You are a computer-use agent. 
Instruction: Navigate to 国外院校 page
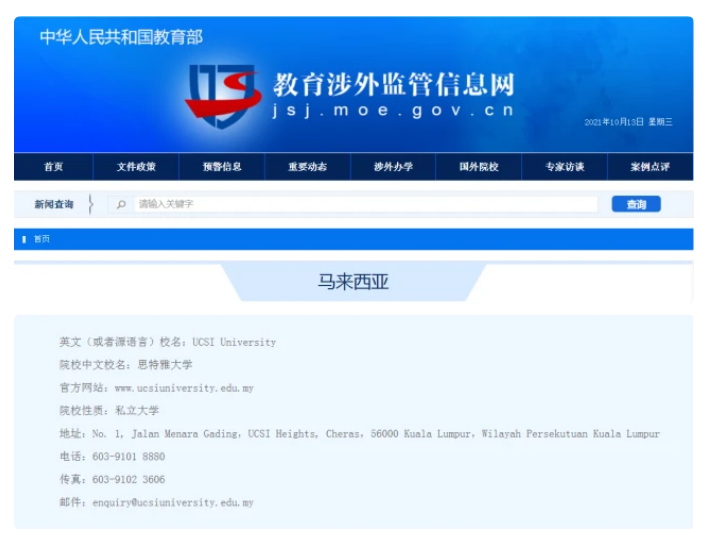point(479,167)
